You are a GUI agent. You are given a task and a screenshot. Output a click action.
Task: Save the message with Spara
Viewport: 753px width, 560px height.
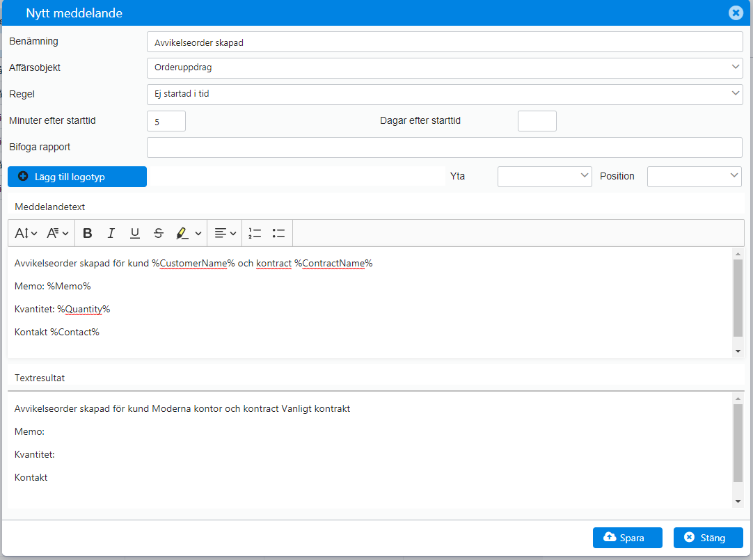pos(628,538)
